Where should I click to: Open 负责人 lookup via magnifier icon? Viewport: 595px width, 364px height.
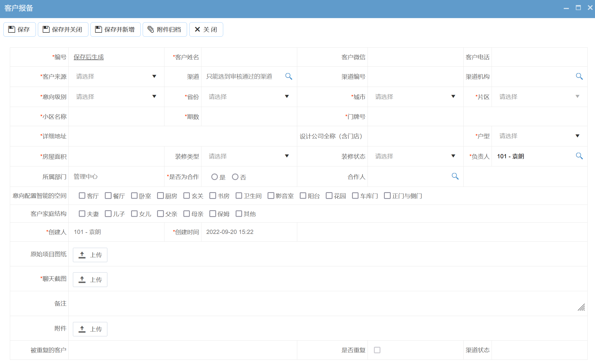[x=579, y=156]
